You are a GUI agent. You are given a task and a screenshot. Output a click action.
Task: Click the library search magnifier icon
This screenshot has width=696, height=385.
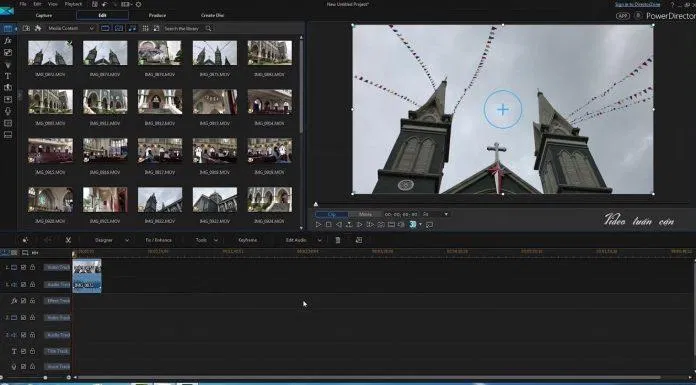coord(208,28)
